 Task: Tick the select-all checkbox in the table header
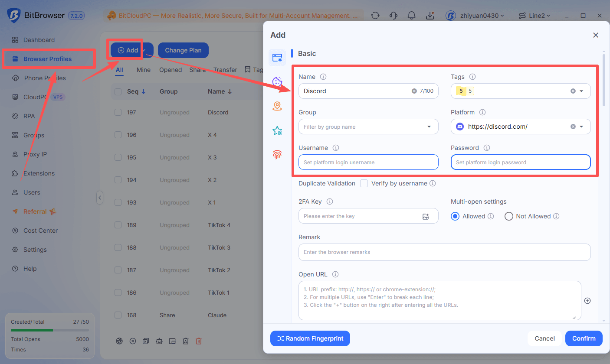(118, 91)
